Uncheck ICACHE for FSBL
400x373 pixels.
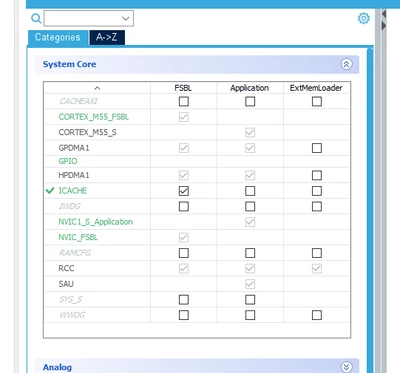click(x=184, y=191)
